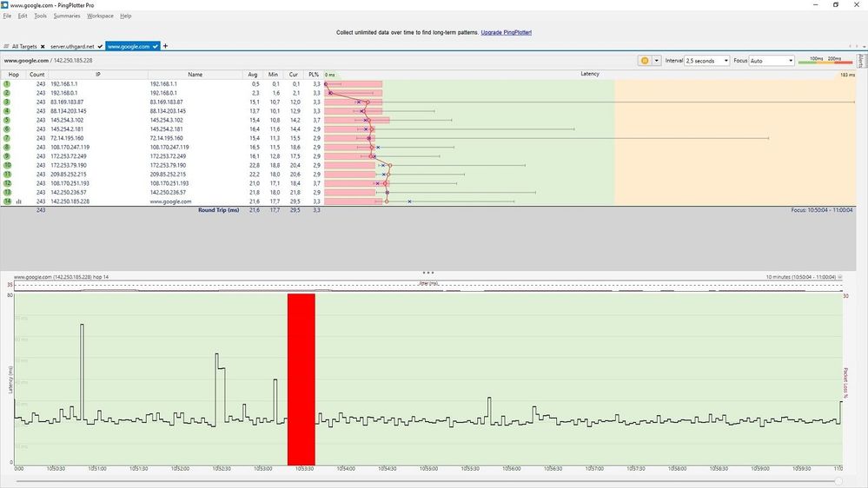
Task: Click the three-dot splitter handle above the timeline graph
Action: 427,272
